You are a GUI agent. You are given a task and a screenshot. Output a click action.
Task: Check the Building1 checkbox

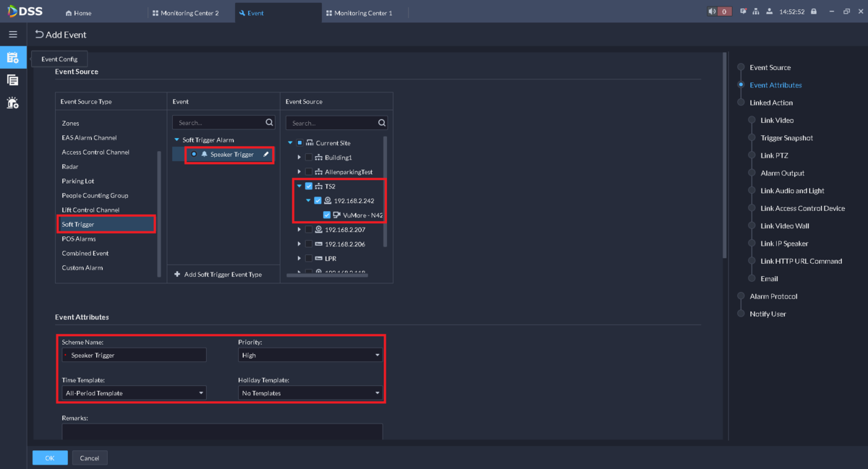(309, 158)
